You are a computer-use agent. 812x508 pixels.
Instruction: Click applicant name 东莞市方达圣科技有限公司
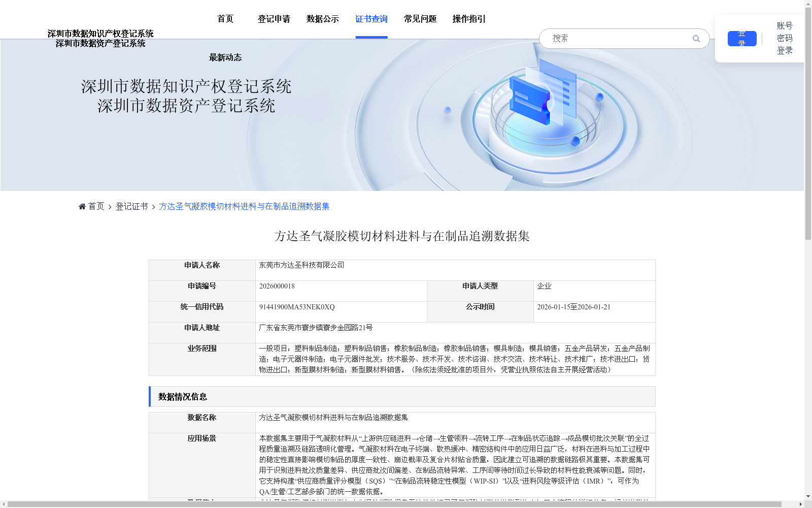point(301,265)
